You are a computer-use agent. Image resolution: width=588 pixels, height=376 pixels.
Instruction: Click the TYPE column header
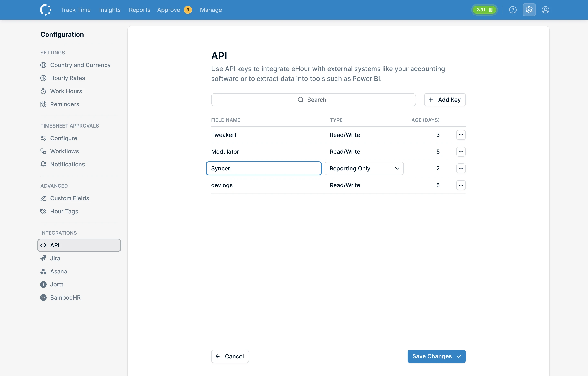click(336, 120)
